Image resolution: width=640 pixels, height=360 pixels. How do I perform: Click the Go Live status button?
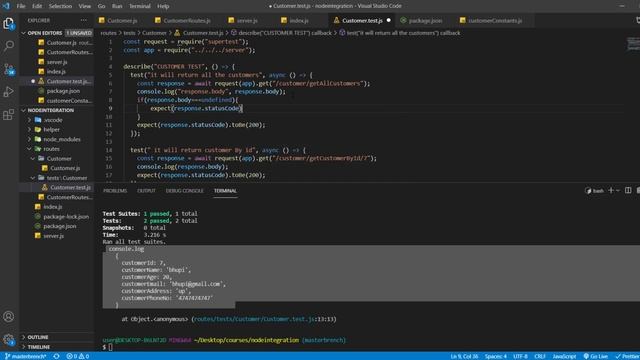596,356
